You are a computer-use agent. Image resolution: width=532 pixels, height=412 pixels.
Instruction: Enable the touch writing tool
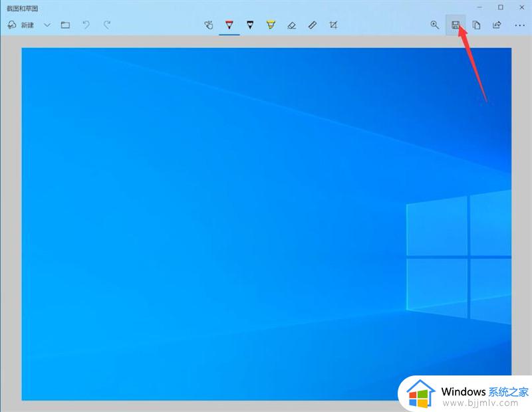pos(209,25)
